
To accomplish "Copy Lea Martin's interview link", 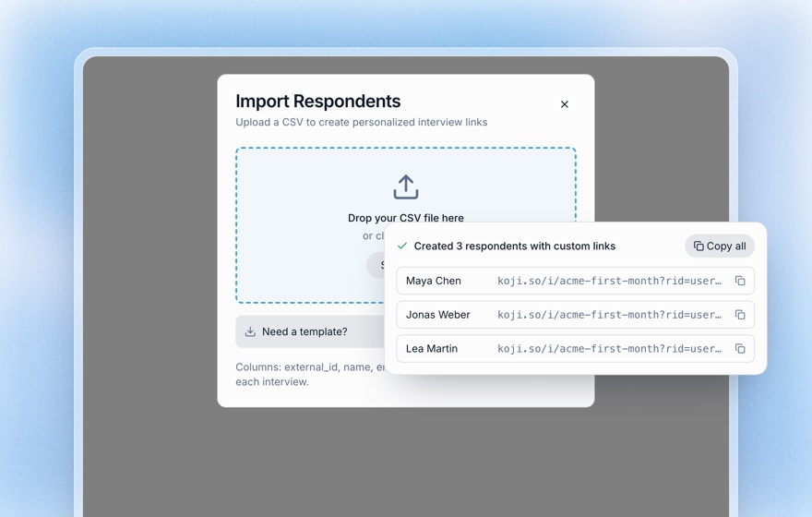I will (x=740, y=349).
